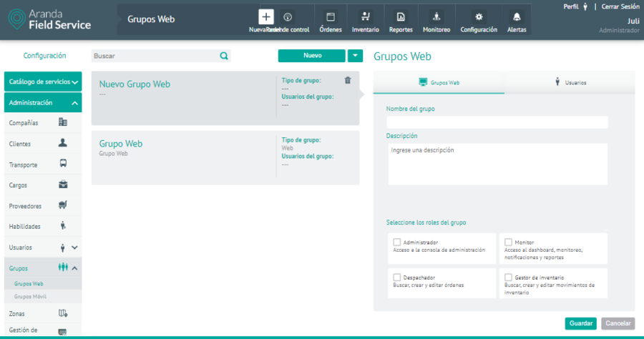Enable the Administrador role checkbox
Viewport: 644px width, 339px height.
coord(396,242)
